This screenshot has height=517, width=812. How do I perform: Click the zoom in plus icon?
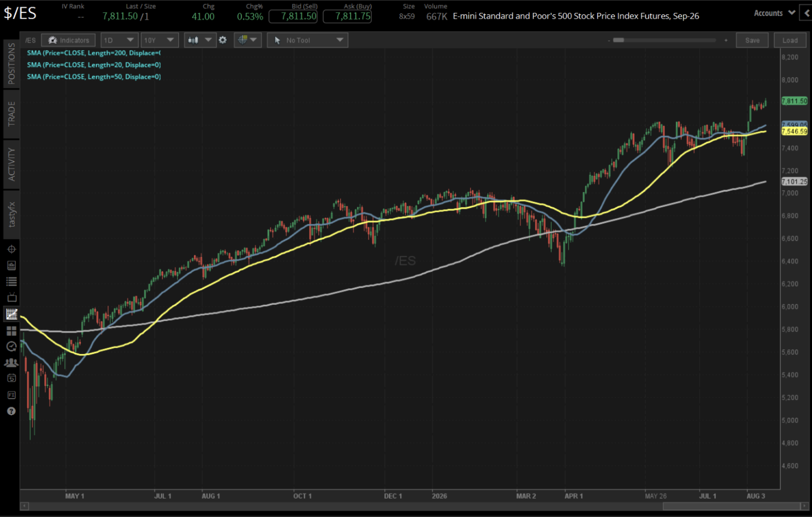tap(726, 40)
